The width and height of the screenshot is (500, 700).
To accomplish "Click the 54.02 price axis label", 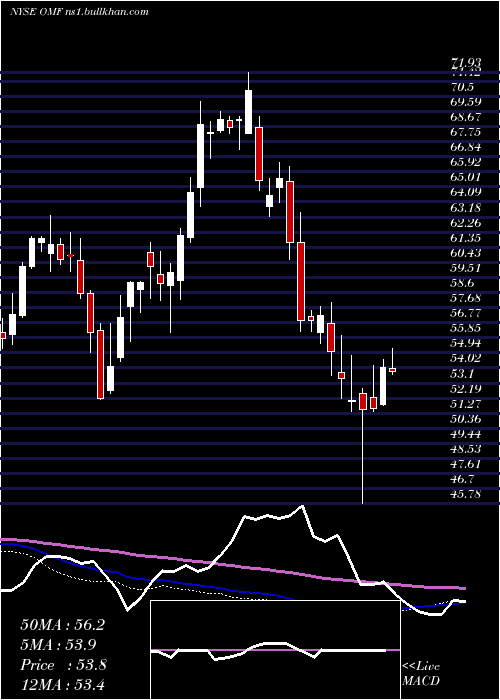I will (x=466, y=358).
